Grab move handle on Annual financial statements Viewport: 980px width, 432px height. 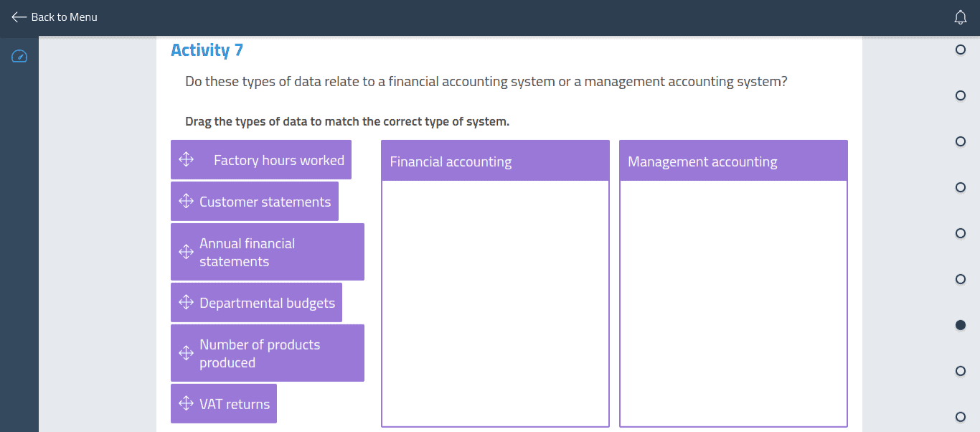pyautogui.click(x=186, y=252)
